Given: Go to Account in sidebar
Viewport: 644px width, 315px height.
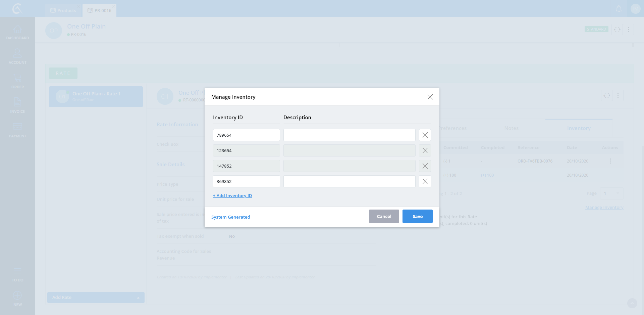Looking at the screenshot, I should click(x=17, y=56).
